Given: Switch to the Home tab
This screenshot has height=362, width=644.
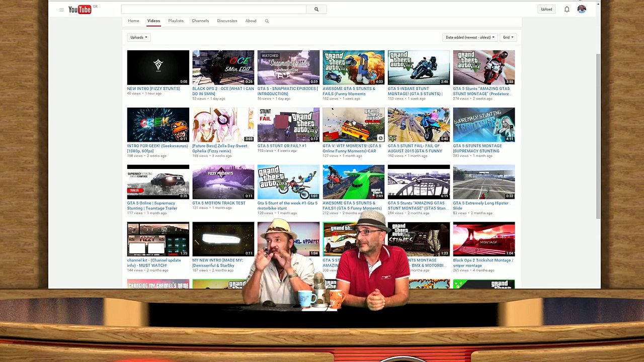Looking at the screenshot, I should point(133,21).
